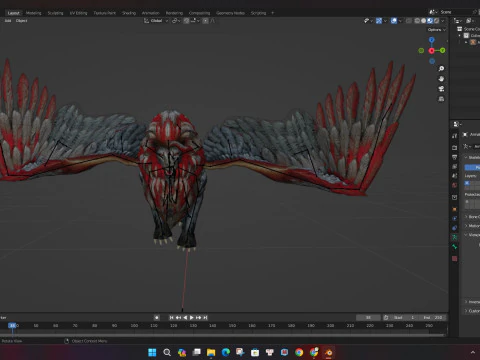Play the animation forward
The width and height of the screenshot is (480, 360).
pos(192,318)
